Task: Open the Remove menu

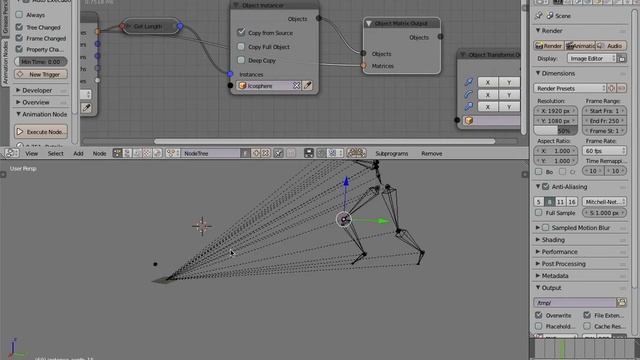Action: click(431, 153)
